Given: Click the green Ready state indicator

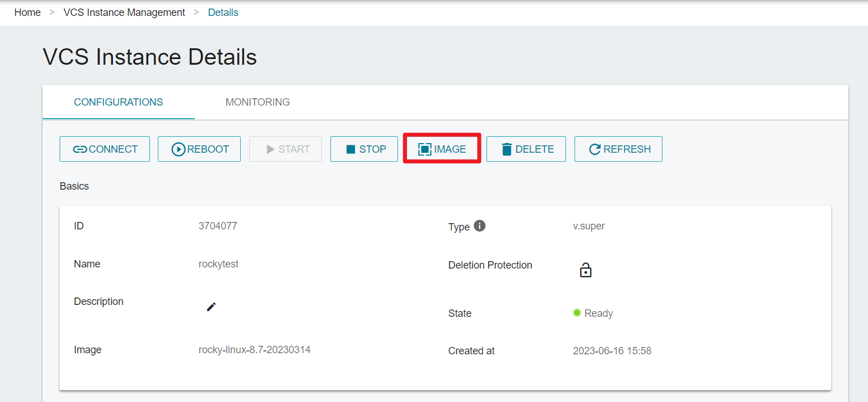Looking at the screenshot, I should click(577, 313).
